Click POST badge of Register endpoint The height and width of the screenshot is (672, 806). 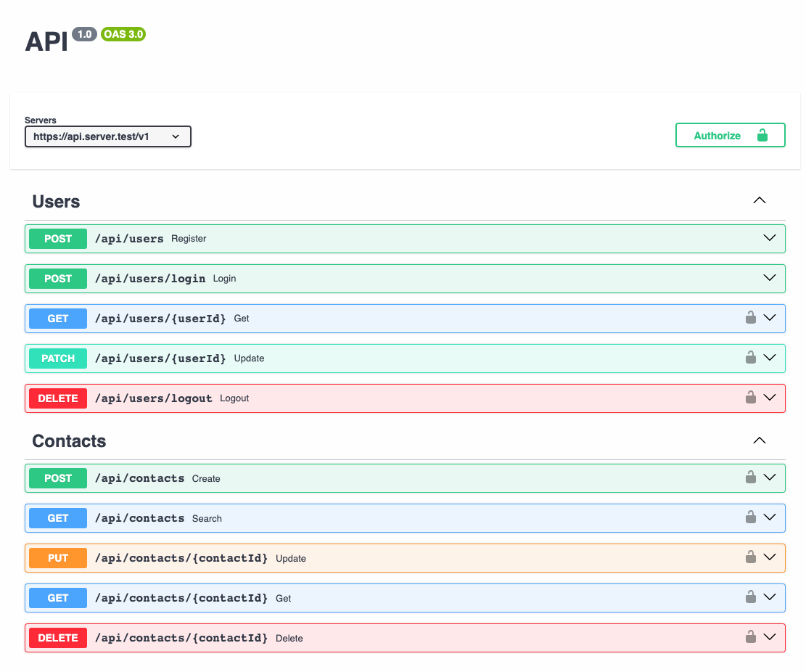(x=58, y=239)
